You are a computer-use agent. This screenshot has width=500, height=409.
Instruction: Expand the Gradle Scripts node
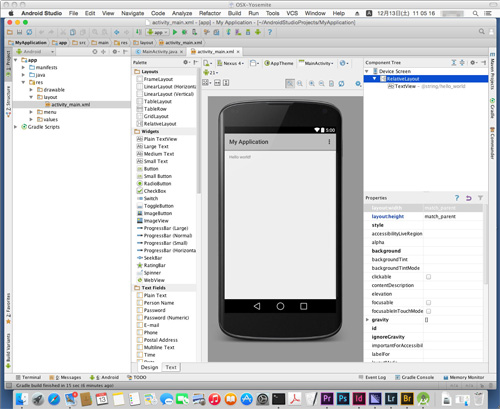click(x=15, y=127)
